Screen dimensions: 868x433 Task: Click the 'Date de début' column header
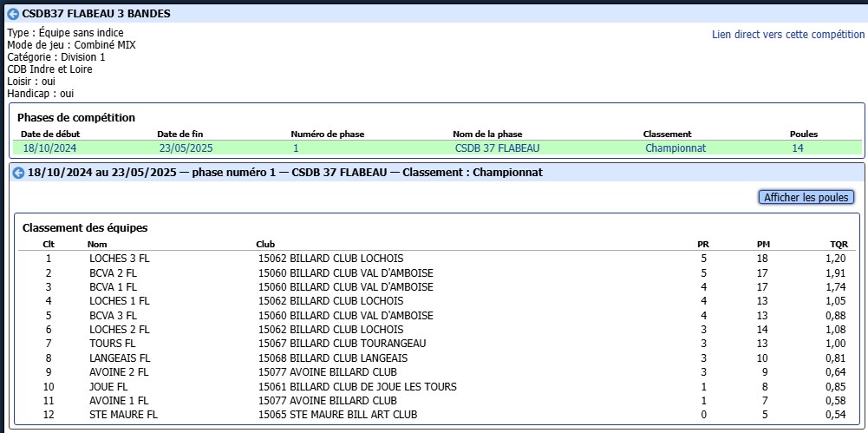(x=50, y=134)
